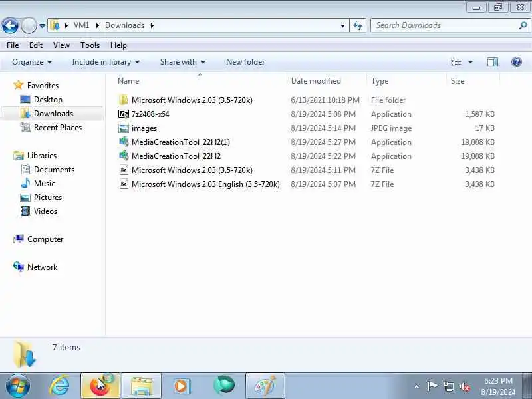This screenshot has height=399, width=532.
Task: Open Explorer help with the question mark icon
Action: pos(517,62)
